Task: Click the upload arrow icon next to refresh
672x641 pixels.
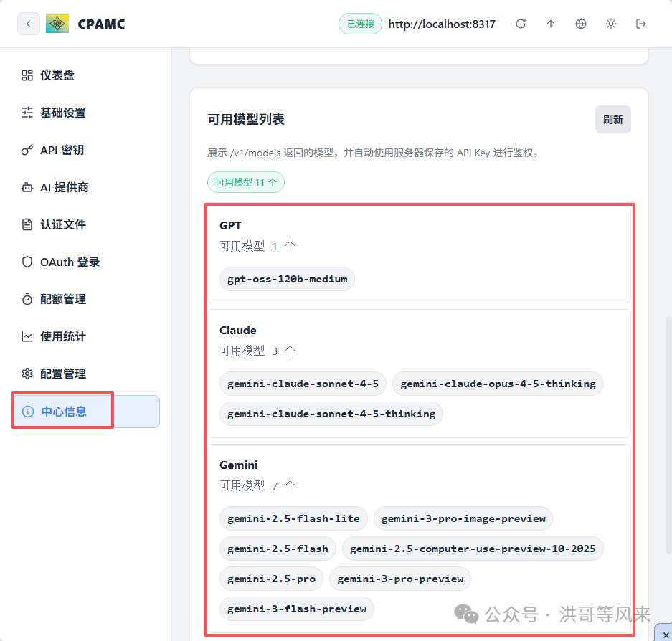Action: (550, 23)
